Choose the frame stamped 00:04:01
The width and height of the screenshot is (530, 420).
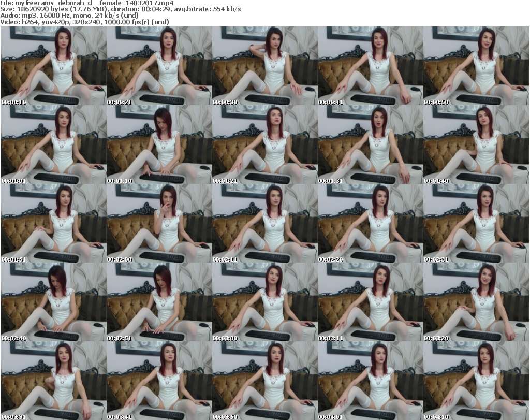371,381
